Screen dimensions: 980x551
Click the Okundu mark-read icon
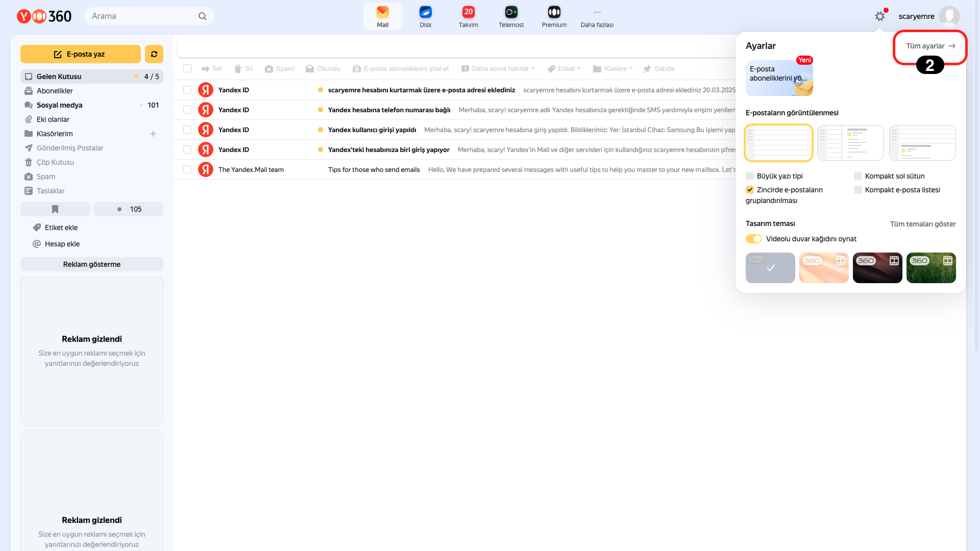coord(310,69)
